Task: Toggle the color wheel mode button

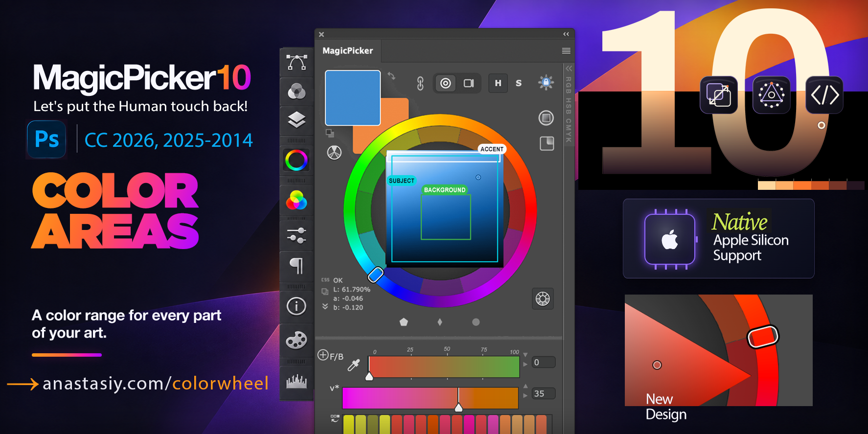Action: coord(445,83)
